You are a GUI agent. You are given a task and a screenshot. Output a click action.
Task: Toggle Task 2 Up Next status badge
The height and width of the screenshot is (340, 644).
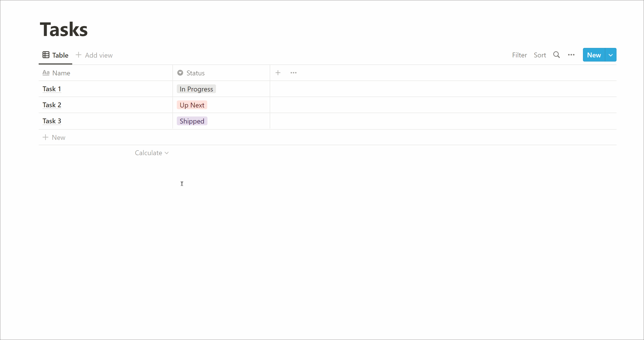[x=192, y=105]
